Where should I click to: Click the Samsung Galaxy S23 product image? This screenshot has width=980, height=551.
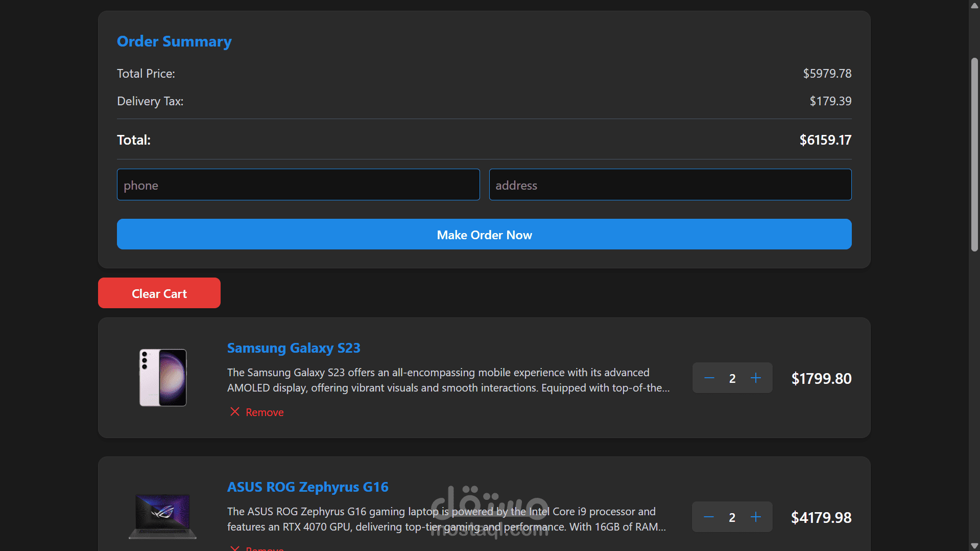pyautogui.click(x=163, y=378)
